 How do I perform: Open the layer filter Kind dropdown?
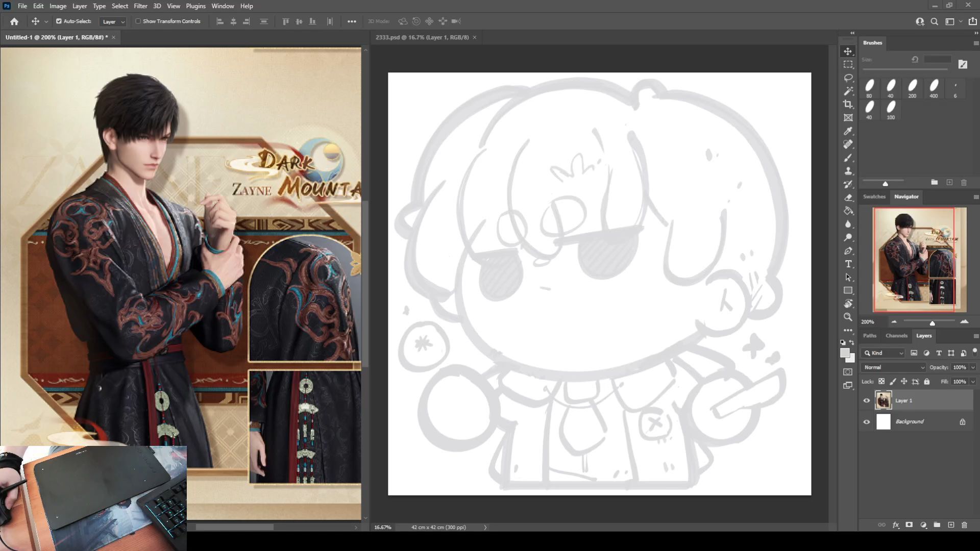883,353
